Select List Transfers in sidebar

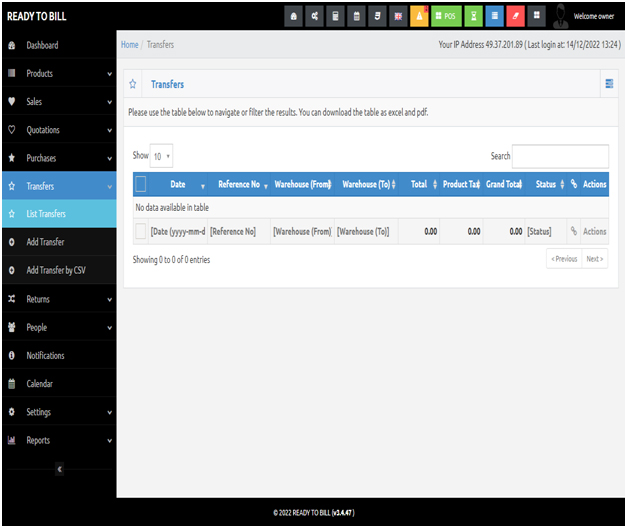(x=59, y=214)
